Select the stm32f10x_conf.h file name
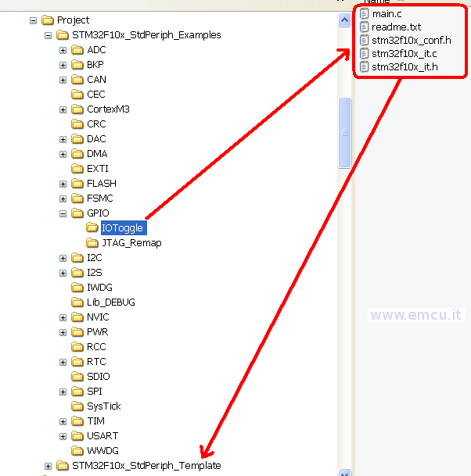The image size is (471, 476). pos(412,41)
